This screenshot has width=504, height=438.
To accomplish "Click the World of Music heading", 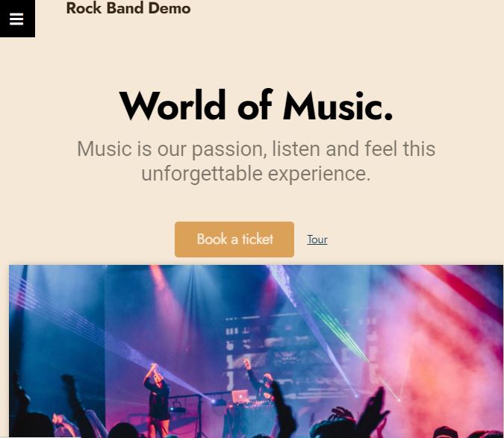I will tap(256, 105).
